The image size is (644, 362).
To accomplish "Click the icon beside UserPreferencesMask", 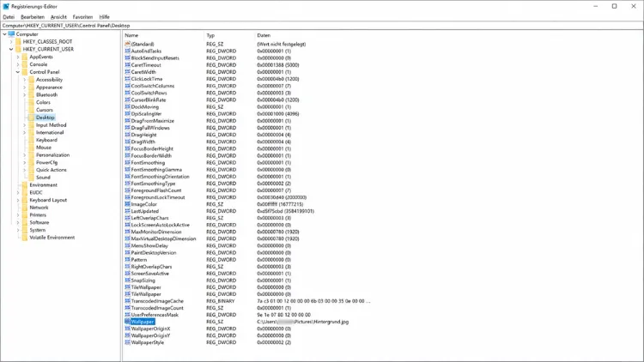I will 127,315.
